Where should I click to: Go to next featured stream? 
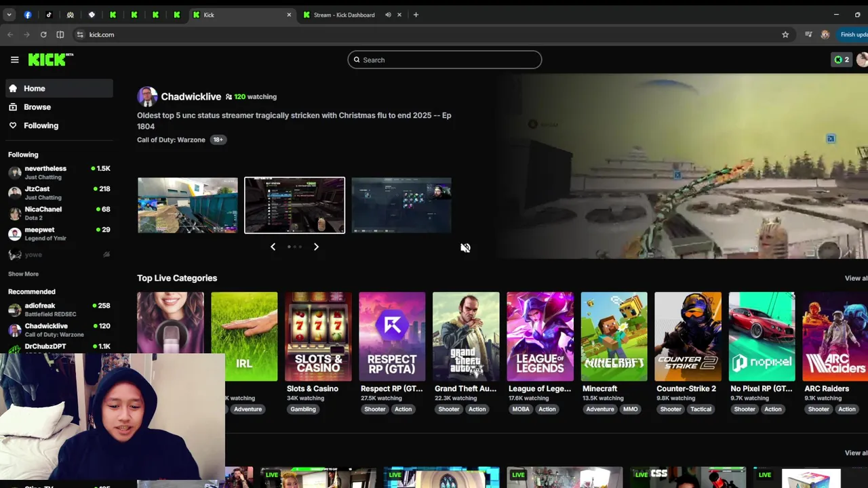click(316, 247)
